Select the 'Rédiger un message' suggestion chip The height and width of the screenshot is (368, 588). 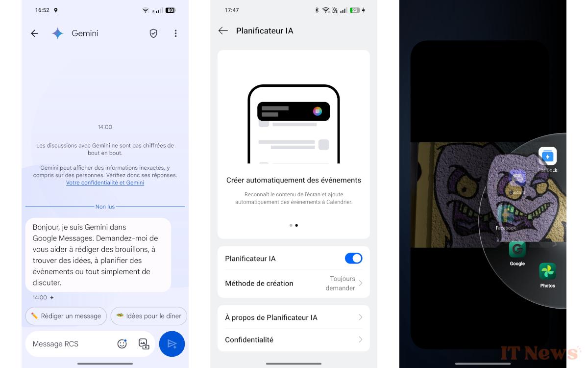[x=66, y=316]
